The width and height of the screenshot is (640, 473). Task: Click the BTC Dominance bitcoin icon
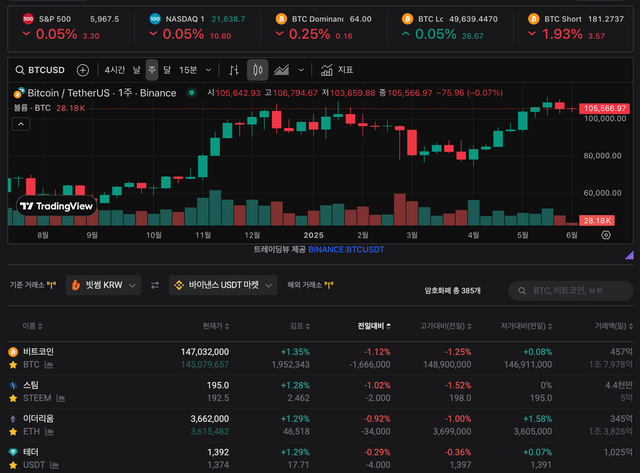pyautogui.click(x=281, y=19)
